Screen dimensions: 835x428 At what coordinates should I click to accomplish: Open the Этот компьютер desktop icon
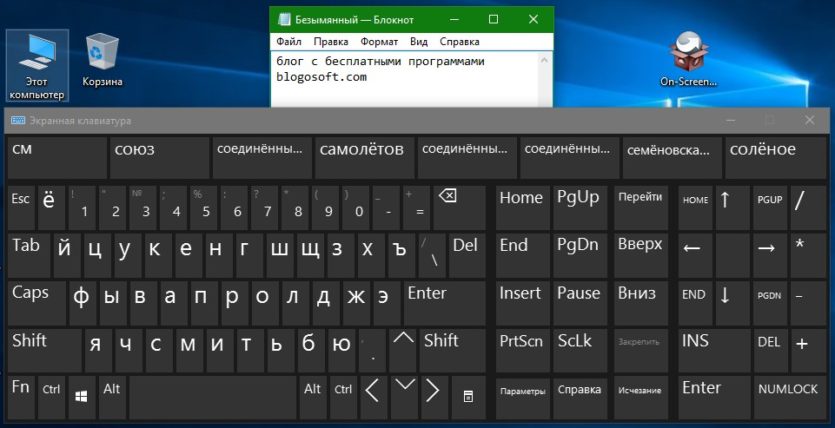pyautogui.click(x=37, y=65)
